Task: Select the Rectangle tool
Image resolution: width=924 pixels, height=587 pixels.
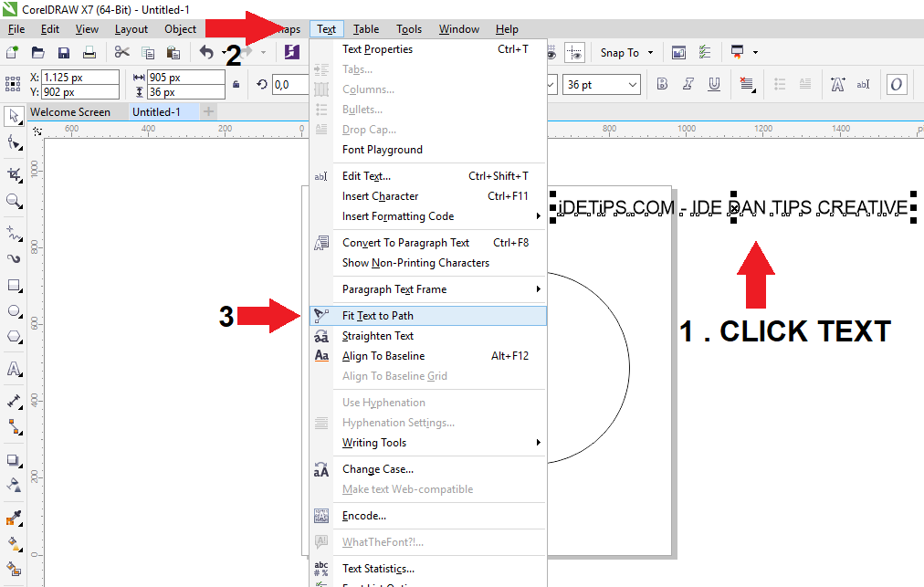Action: [x=13, y=285]
